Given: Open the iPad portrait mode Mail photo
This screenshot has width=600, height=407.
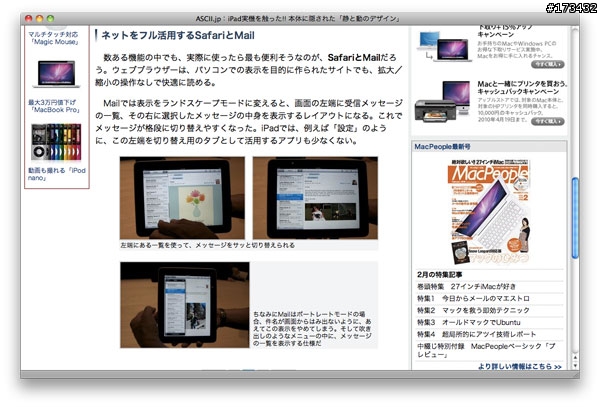Looking at the screenshot, I should pyautogui.click(x=185, y=305).
